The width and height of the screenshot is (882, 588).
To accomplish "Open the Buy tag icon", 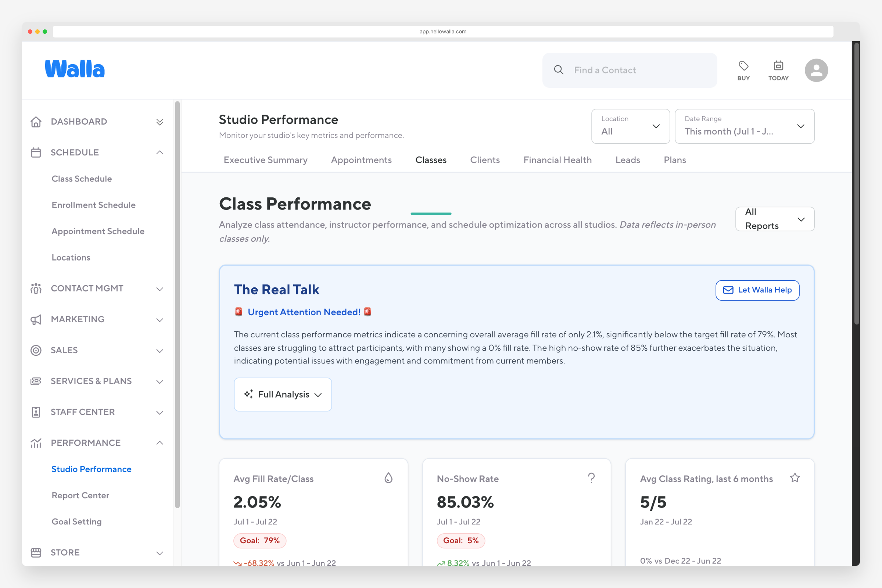I will [x=743, y=66].
